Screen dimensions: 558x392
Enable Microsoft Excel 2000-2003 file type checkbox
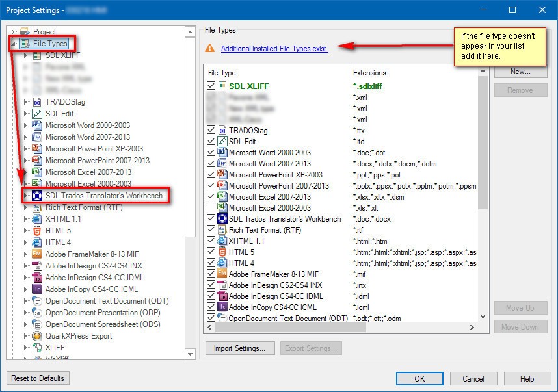pyautogui.click(x=211, y=207)
